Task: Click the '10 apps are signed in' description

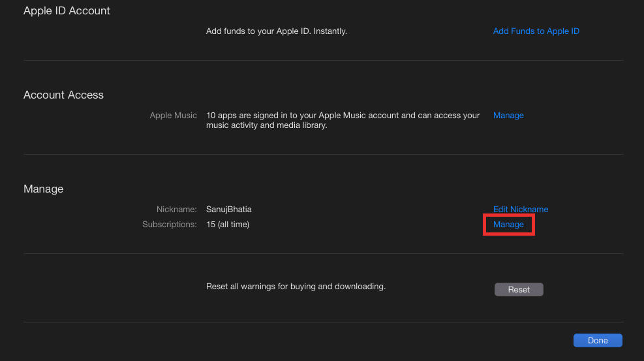Action: [343, 120]
